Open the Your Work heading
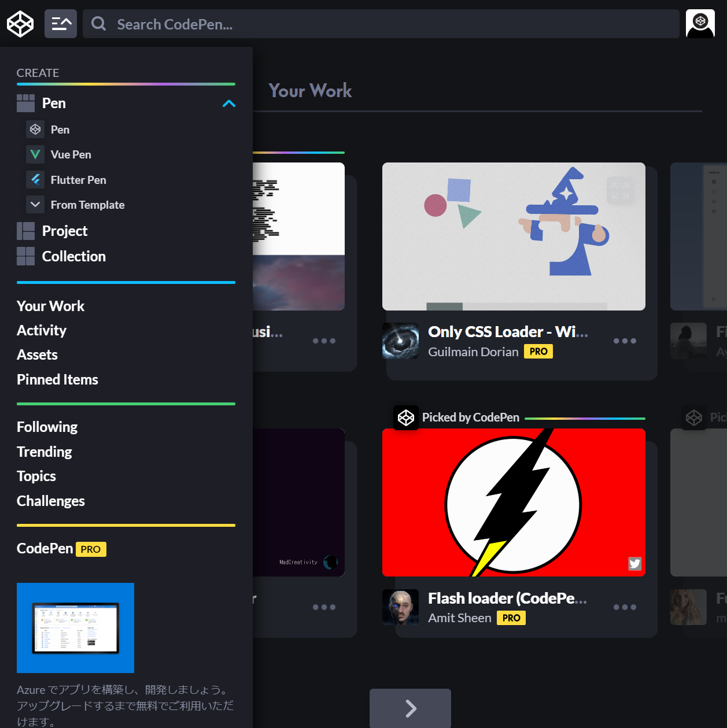727x728 pixels. point(310,91)
